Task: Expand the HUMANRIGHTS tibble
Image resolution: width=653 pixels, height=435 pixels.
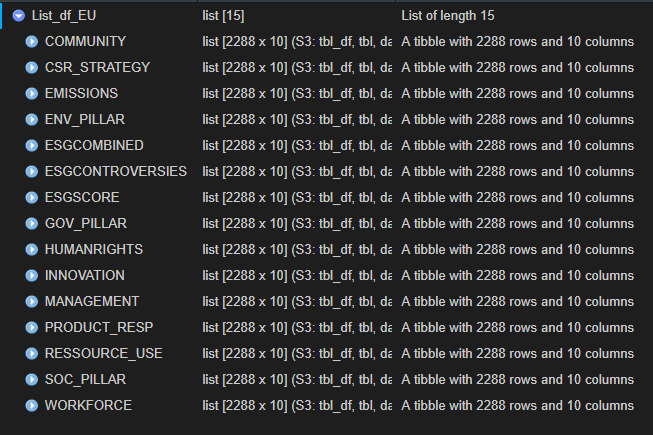Action: (x=32, y=249)
